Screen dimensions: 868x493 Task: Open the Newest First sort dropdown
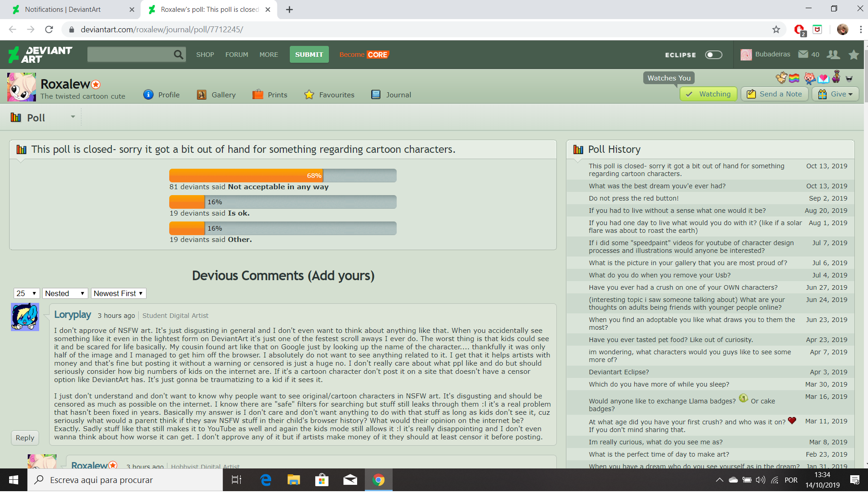(118, 293)
